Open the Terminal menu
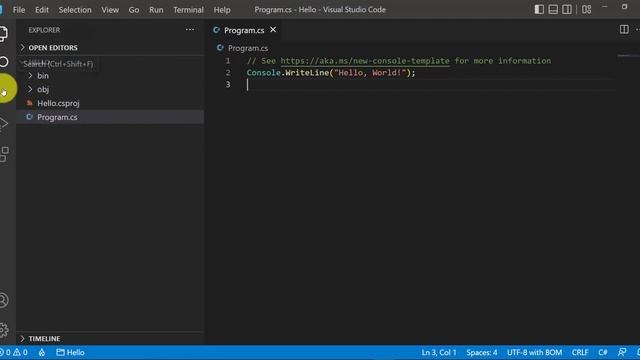Screen dimensions: 640x360 [x=188, y=10]
